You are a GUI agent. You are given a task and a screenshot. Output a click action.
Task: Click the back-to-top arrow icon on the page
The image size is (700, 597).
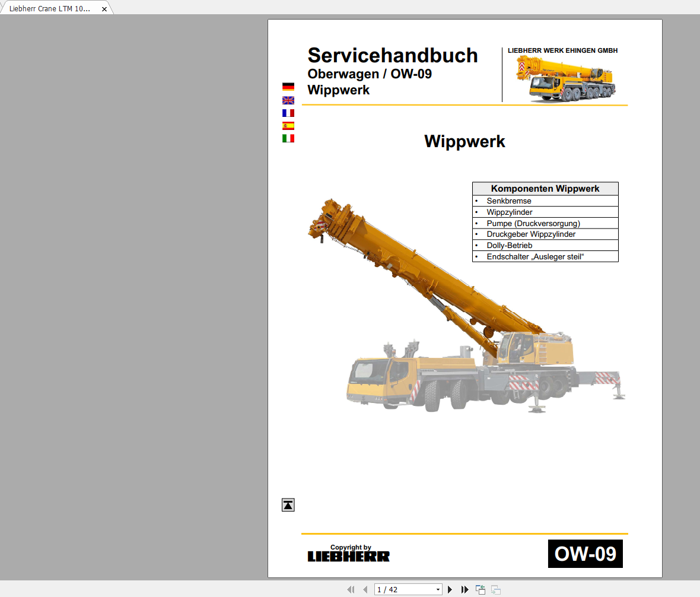[288, 504]
